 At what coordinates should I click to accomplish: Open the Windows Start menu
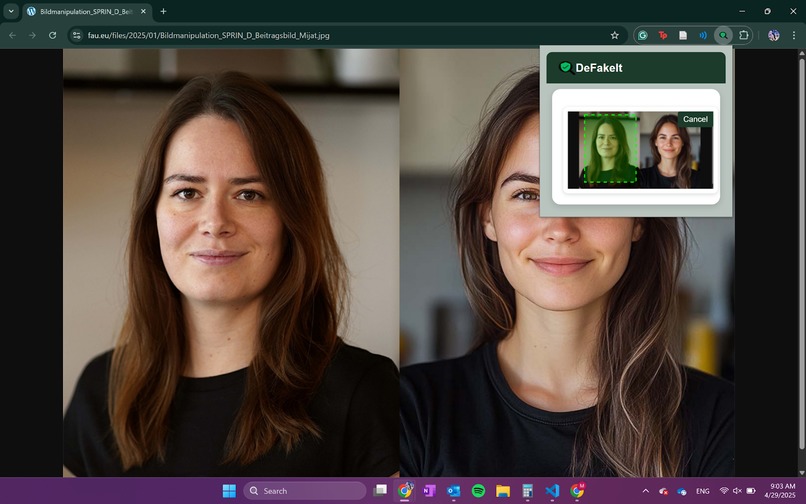(229, 491)
